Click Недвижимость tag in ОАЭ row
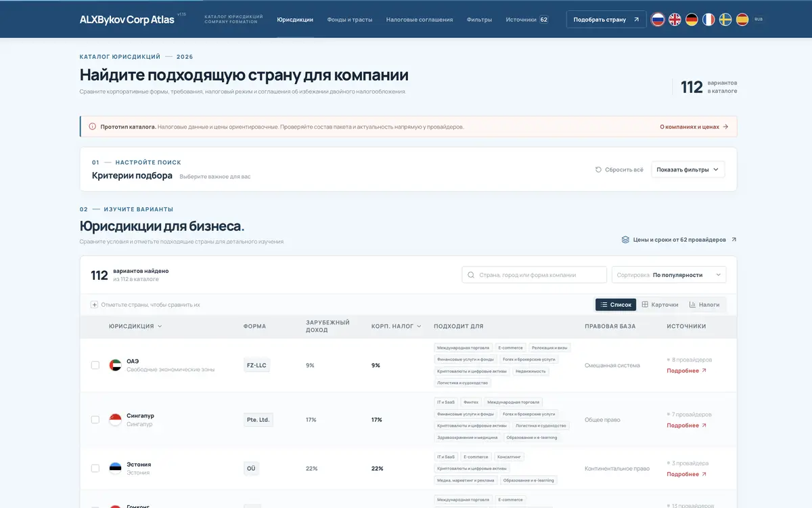Viewport: 812px width, 508px height. 530,371
